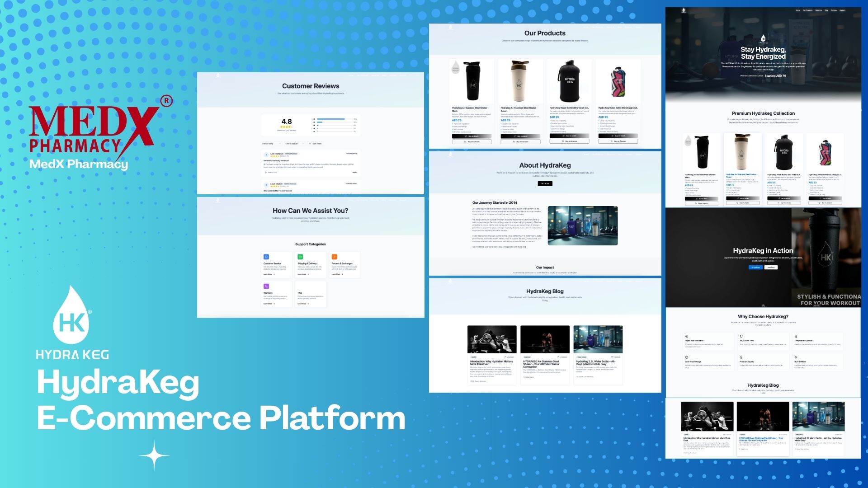Click the green Shipping & Delivery icon
The height and width of the screenshot is (488, 868).
[x=300, y=257]
